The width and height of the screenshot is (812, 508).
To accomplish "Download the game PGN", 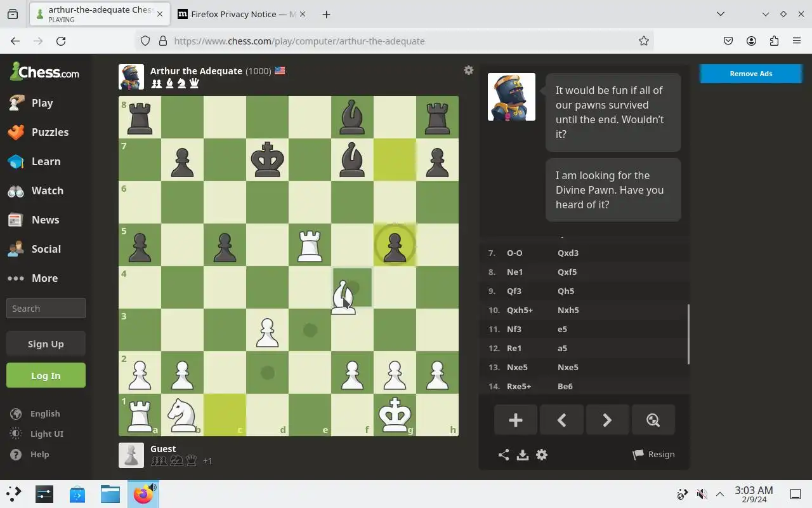I will (523, 455).
